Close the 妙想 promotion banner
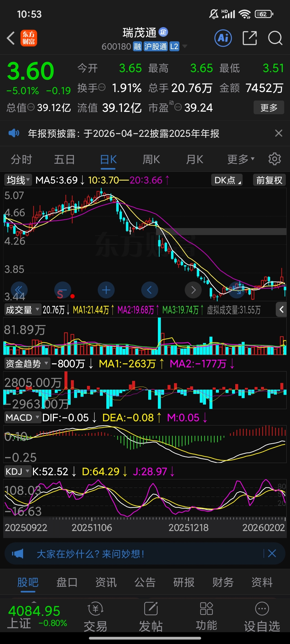The width and height of the screenshot is (290, 644). (272, 553)
